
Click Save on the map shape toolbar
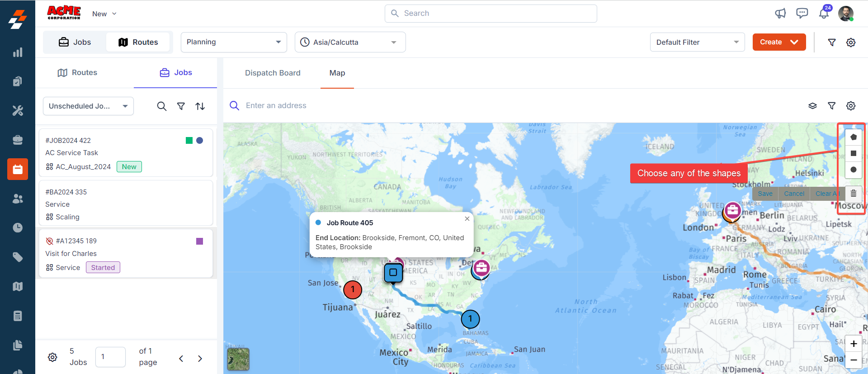click(x=765, y=194)
